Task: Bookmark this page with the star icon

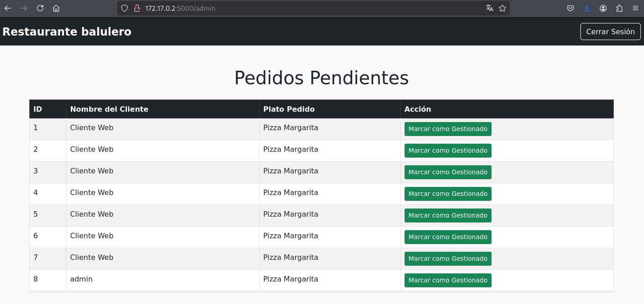Action: pos(502,8)
